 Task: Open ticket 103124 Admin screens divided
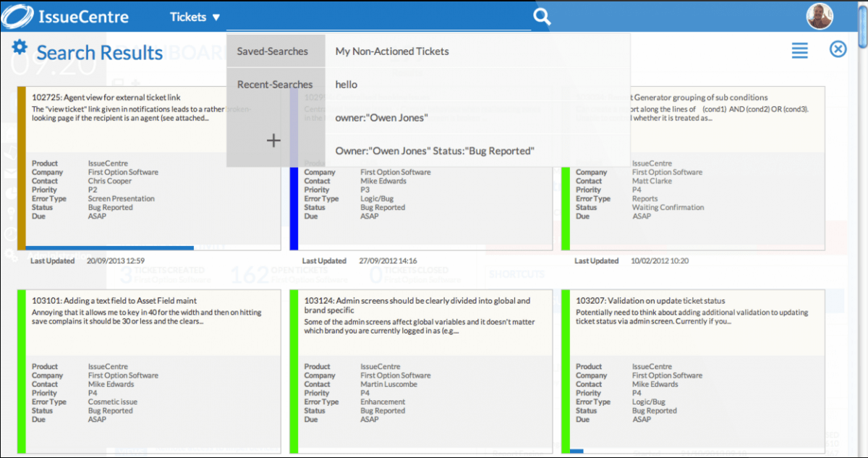point(417,305)
